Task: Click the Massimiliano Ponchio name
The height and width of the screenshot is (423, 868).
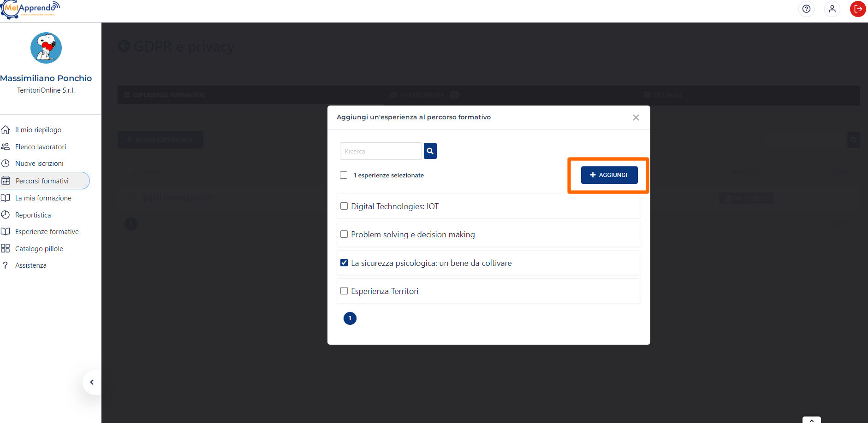Action: 46,78
